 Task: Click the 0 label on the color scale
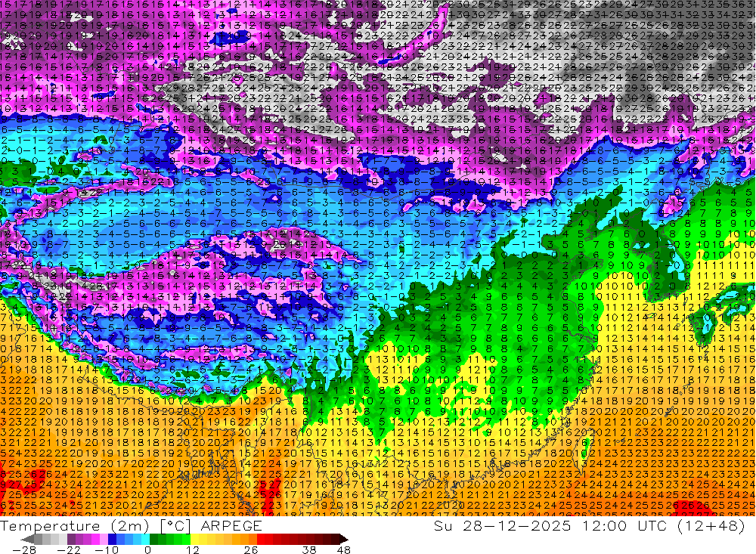click(x=147, y=550)
